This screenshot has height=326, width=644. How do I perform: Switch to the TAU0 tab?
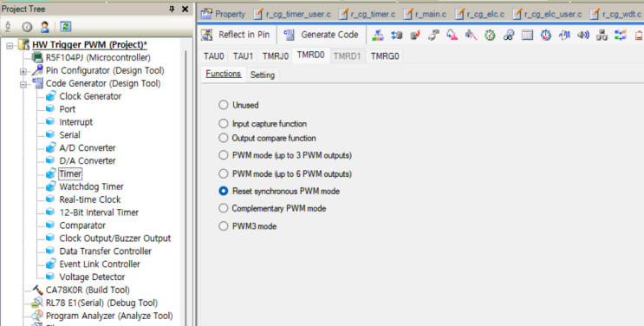pyautogui.click(x=213, y=55)
